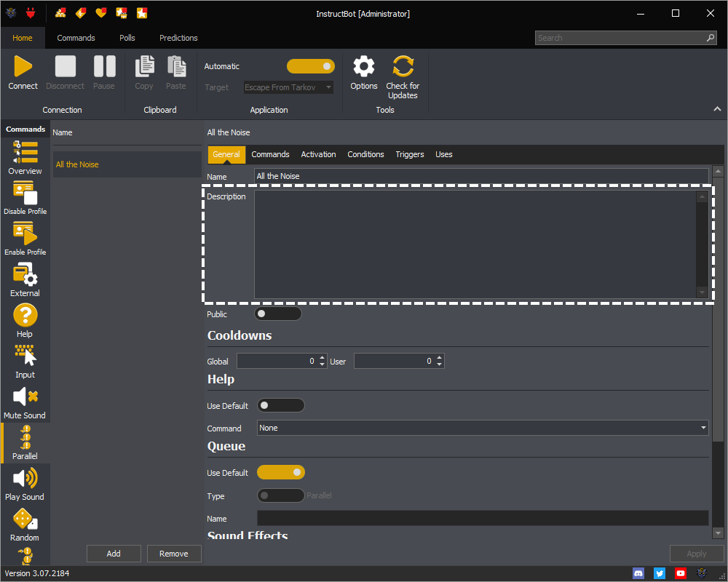Select the Mute Sound command type
Image resolution: width=728 pixels, height=582 pixels.
(x=25, y=402)
